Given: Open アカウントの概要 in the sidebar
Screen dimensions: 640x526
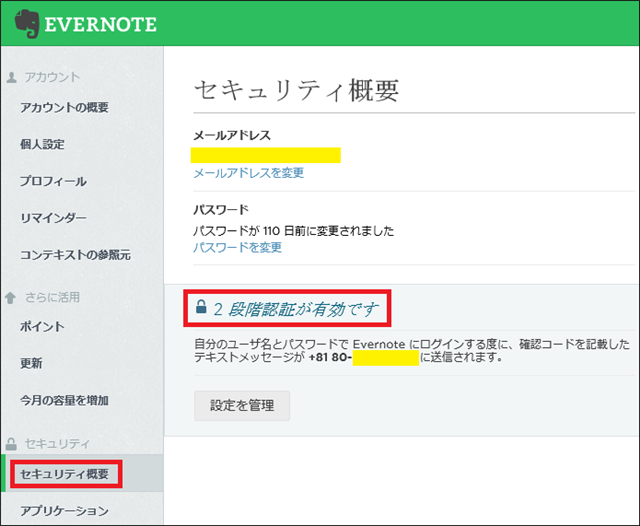Looking at the screenshot, I should [64, 107].
